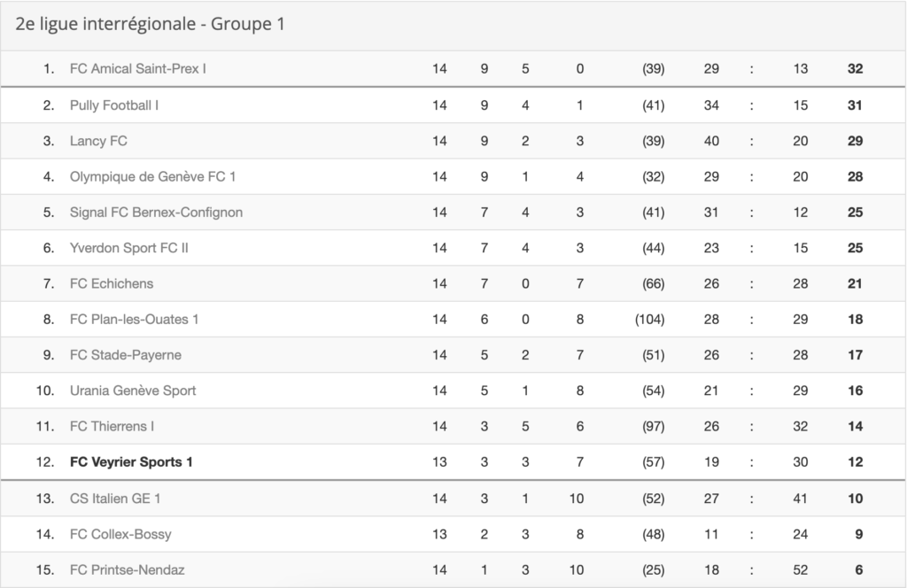Select Olympique de Genève FC 1
Screen dimensions: 907x588
pyautogui.click(x=152, y=177)
